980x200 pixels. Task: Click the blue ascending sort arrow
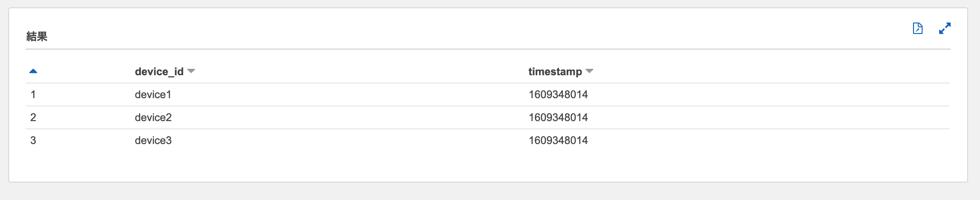[x=33, y=71]
